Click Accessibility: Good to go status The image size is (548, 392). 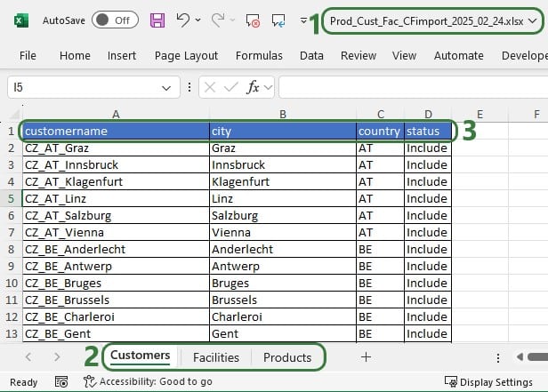148,381
